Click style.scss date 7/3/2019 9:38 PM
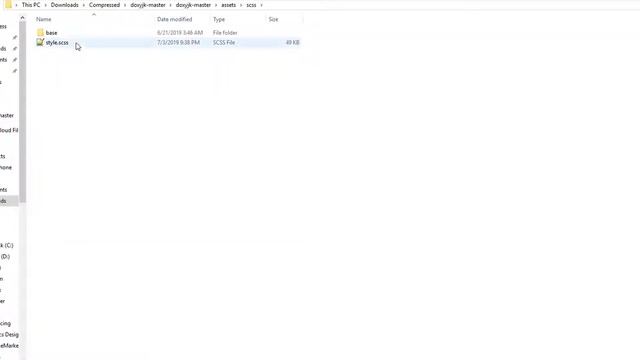 178,42
